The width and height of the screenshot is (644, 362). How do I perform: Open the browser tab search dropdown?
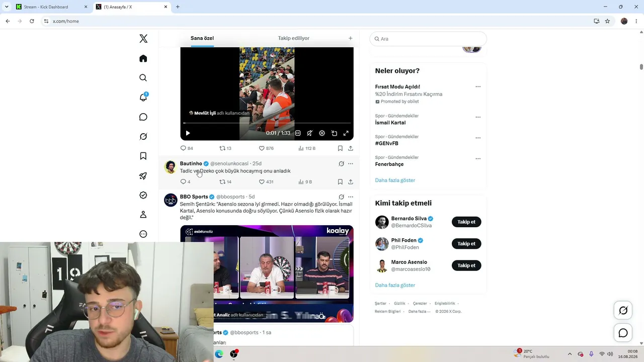pos(7,7)
